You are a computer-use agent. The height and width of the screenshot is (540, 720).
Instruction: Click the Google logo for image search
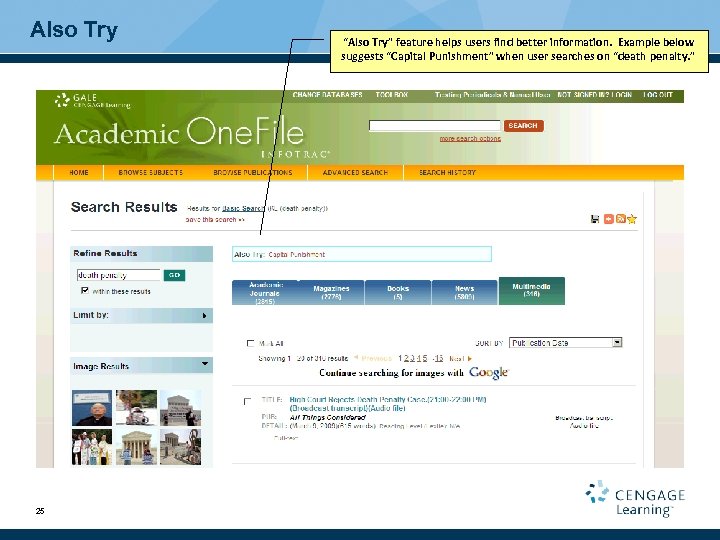(489, 372)
